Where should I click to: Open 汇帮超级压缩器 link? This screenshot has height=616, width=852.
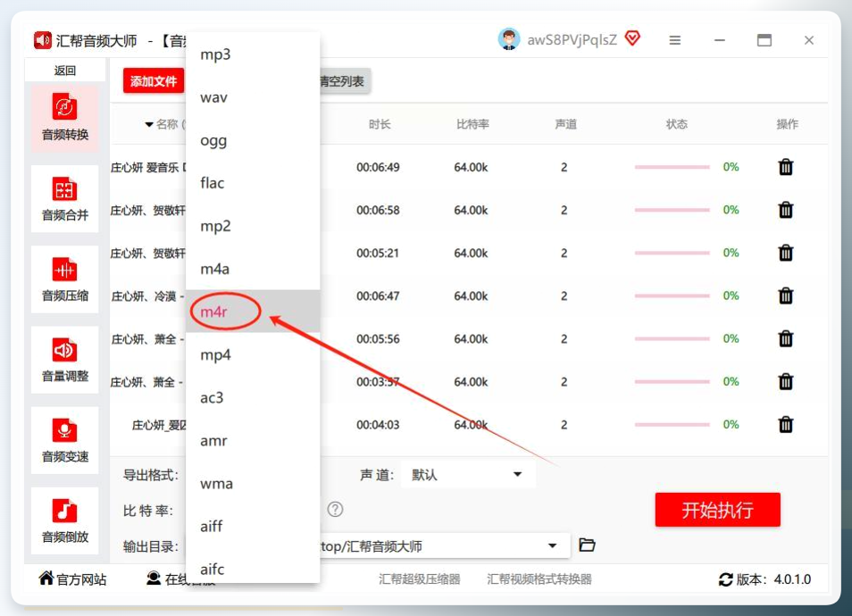point(420,579)
